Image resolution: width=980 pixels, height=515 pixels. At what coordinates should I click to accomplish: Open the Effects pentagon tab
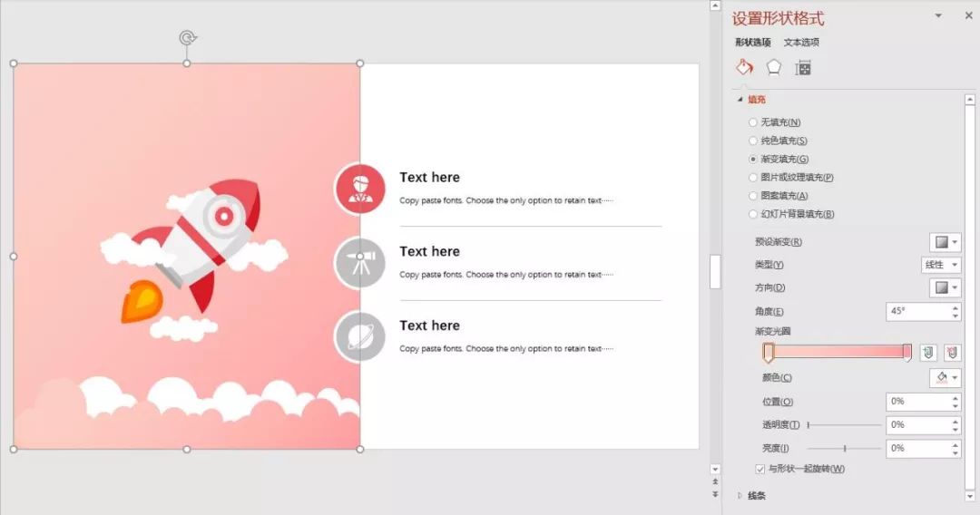coord(774,67)
